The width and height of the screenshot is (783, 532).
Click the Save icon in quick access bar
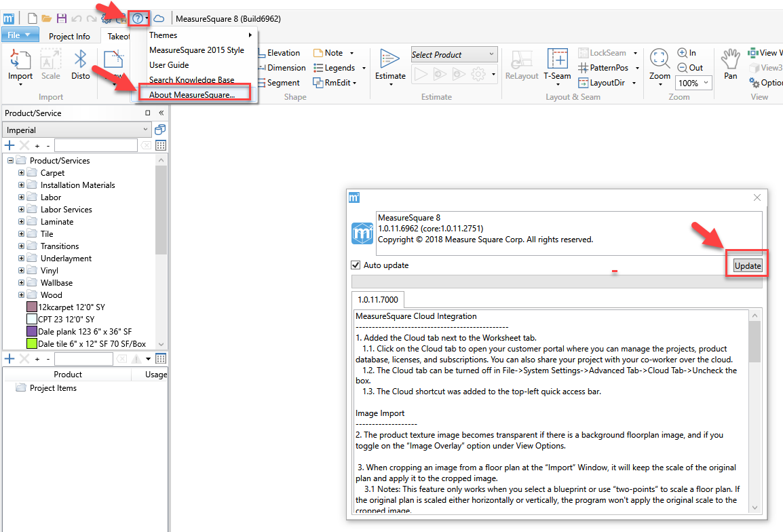(62, 18)
